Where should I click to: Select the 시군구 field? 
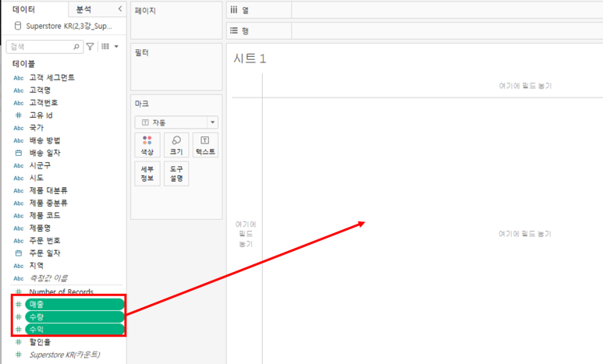point(40,165)
